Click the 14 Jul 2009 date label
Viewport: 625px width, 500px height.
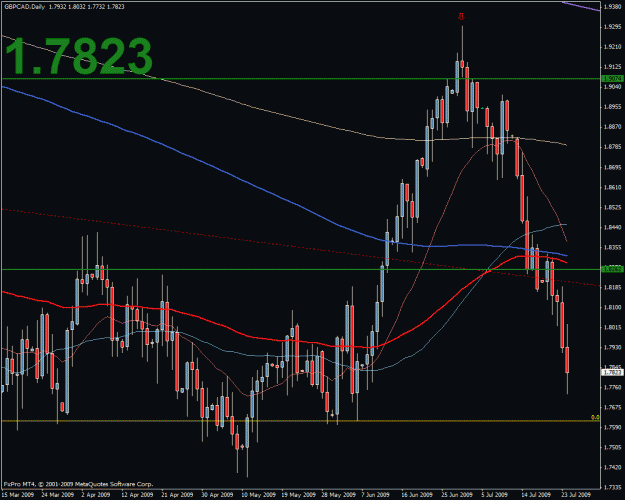[536, 495]
